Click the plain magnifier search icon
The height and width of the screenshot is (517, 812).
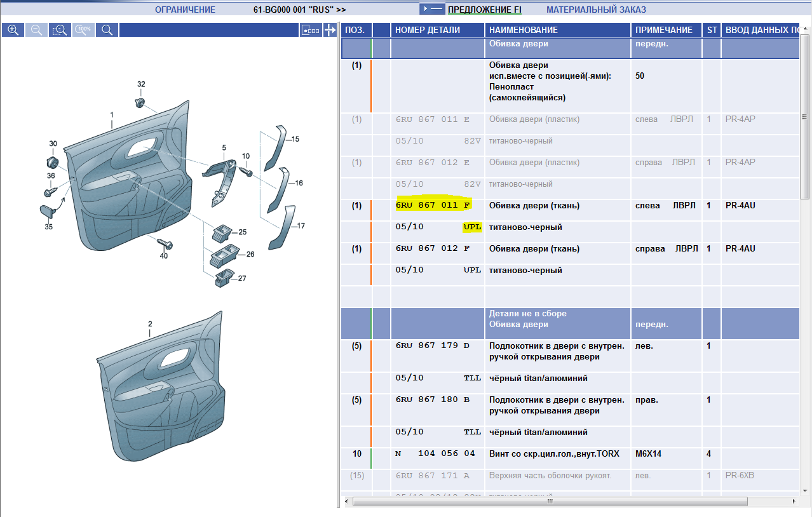107,30
